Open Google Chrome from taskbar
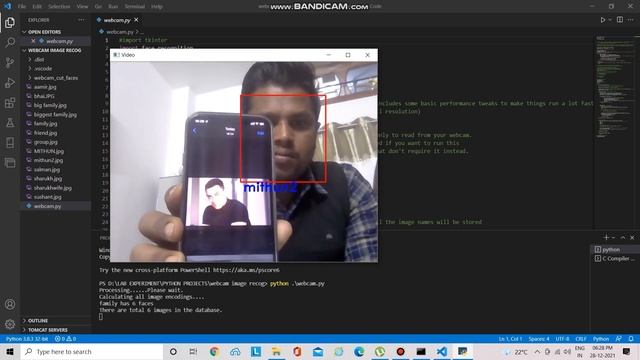Screen dimensions: 640x360 [214, 351]
